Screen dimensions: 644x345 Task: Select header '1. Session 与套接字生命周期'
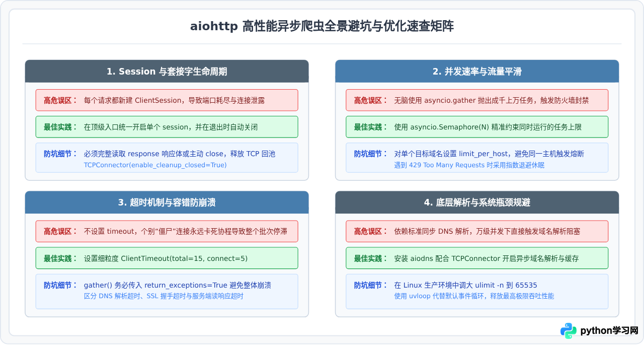(167, 72)
